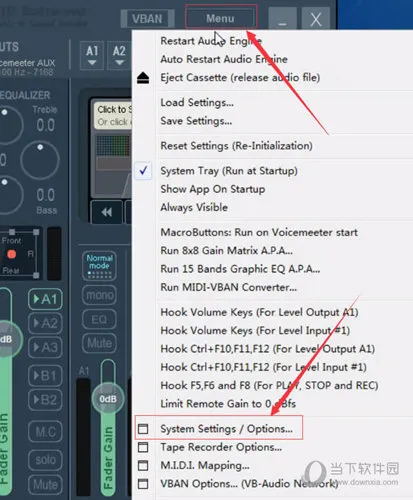
Task: Click window icon beside System Settings / Options
Action: [x=143, y=429]
